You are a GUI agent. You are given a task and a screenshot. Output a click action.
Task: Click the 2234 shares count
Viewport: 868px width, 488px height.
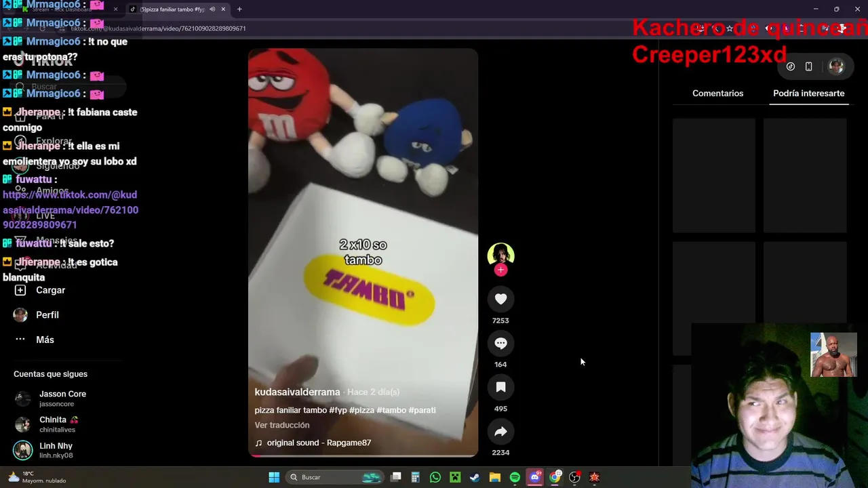500,453
